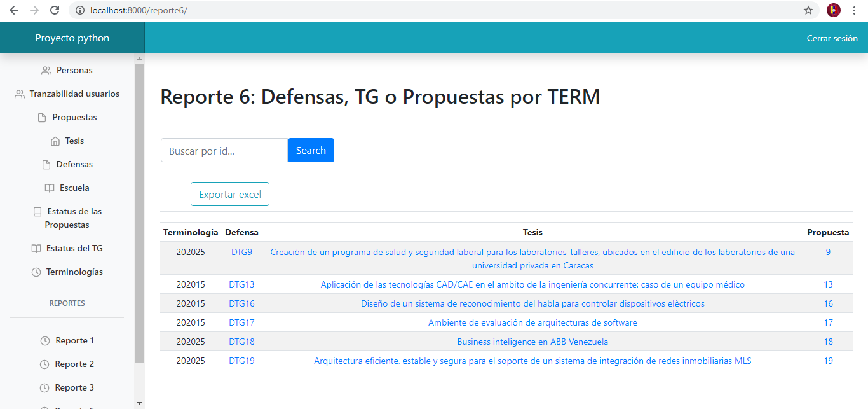
Task: Click the sidebar scrollbar thumb
Action: click(140, 213)
